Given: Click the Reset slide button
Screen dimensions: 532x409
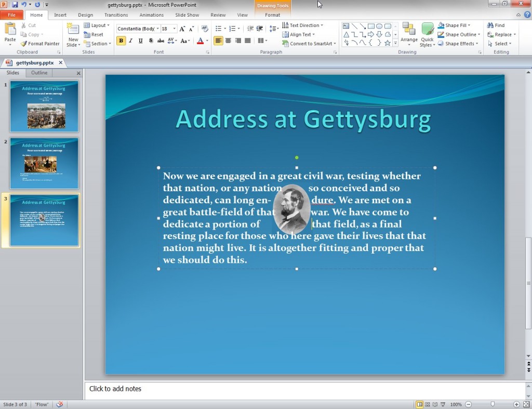Looking at the screenshot, I should point(94,34).
